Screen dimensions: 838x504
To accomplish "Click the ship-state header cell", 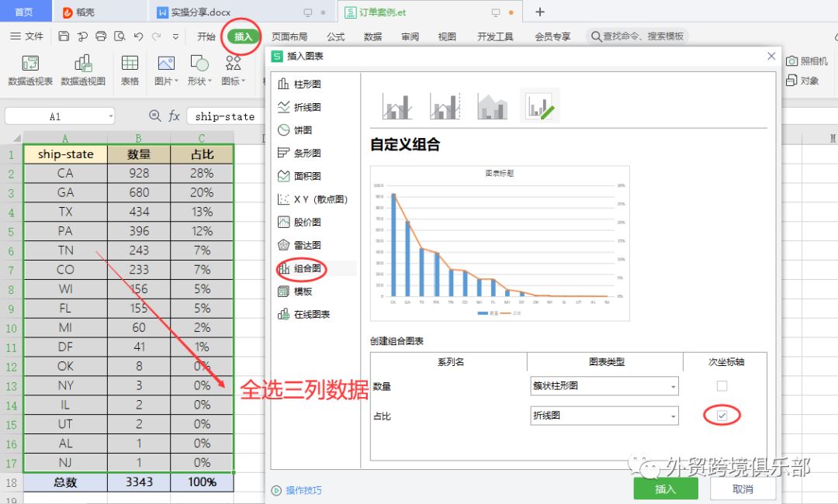I will click(65, 154).
